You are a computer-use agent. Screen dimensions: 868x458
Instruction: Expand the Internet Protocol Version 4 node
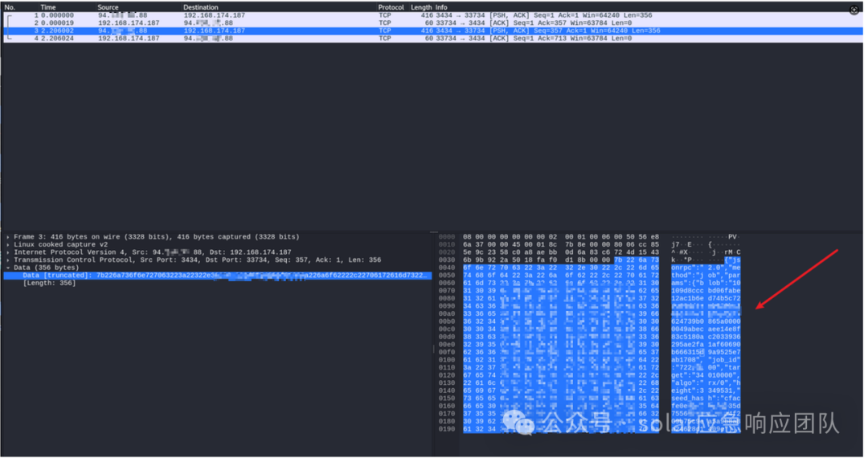8,252
